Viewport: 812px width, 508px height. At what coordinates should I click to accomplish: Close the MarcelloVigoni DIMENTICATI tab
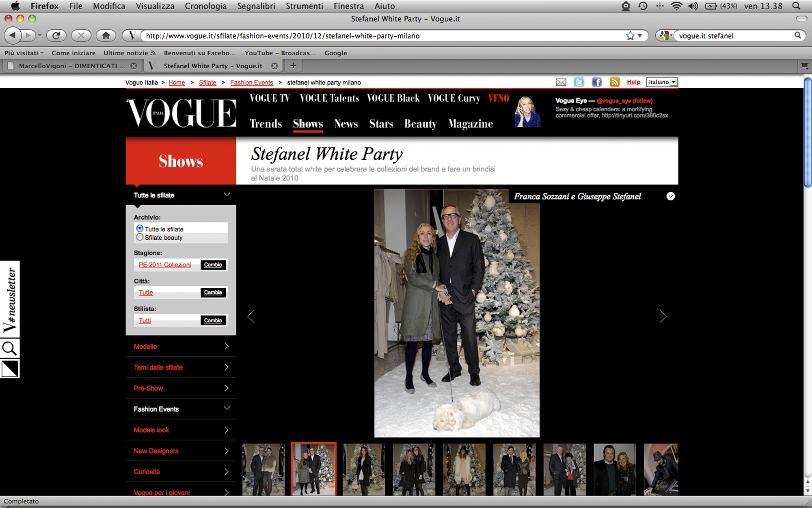coord(133,66)
